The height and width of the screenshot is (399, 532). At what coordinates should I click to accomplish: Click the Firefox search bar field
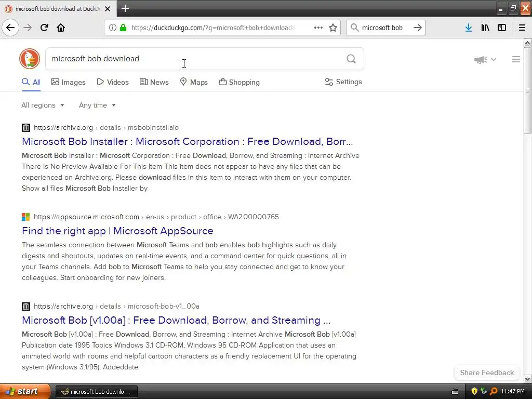(x=386, y=28)
